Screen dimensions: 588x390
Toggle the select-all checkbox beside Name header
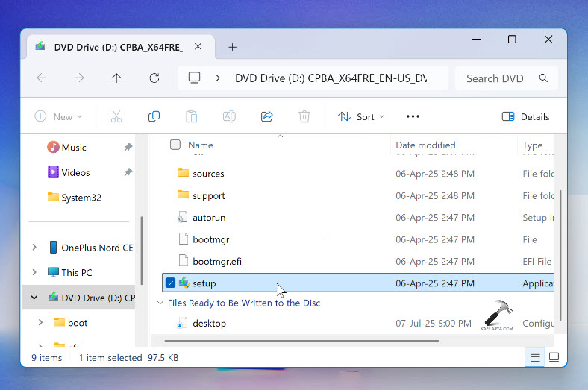[175, 145]
